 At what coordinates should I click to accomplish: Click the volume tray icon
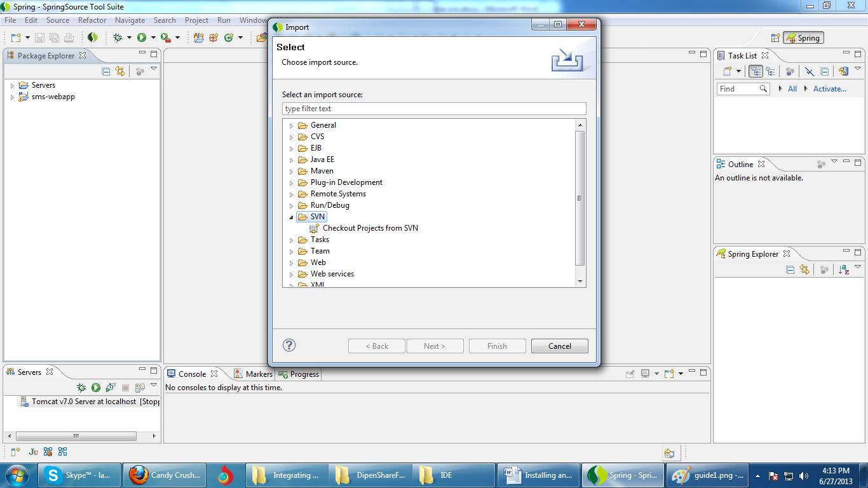coord(804,475)
